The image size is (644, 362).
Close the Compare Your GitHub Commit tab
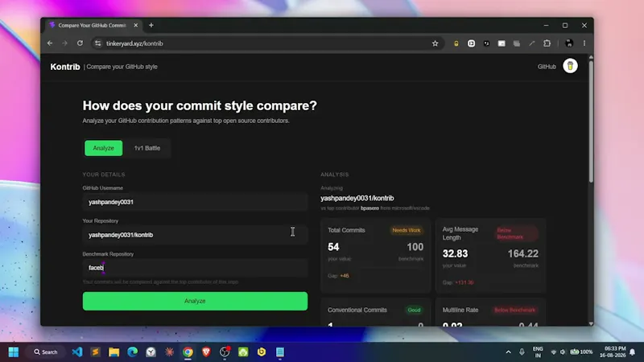pos(135,25)
